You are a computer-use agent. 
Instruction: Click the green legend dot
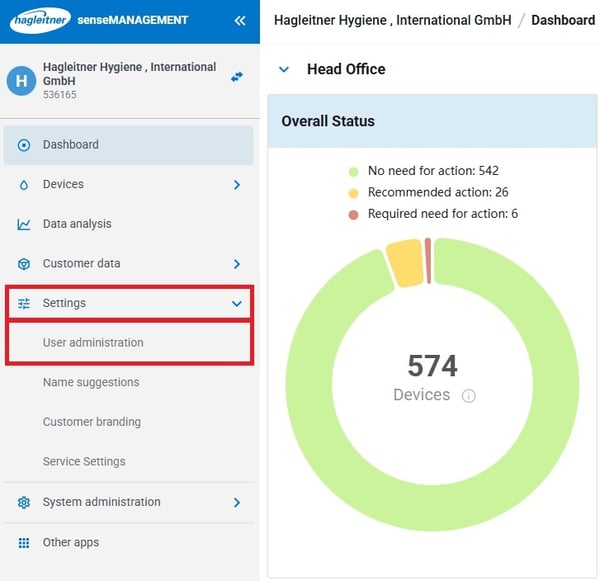point(354,172)
